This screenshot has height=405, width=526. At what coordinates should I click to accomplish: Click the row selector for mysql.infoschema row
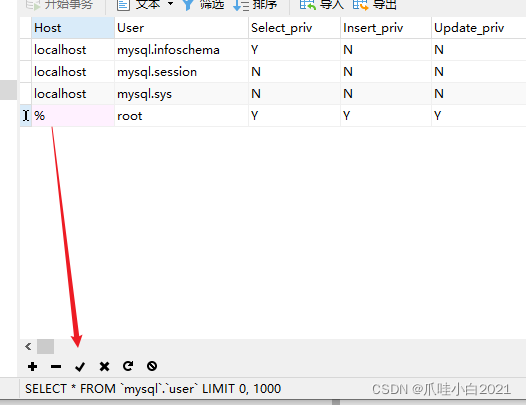coord(25,50)
